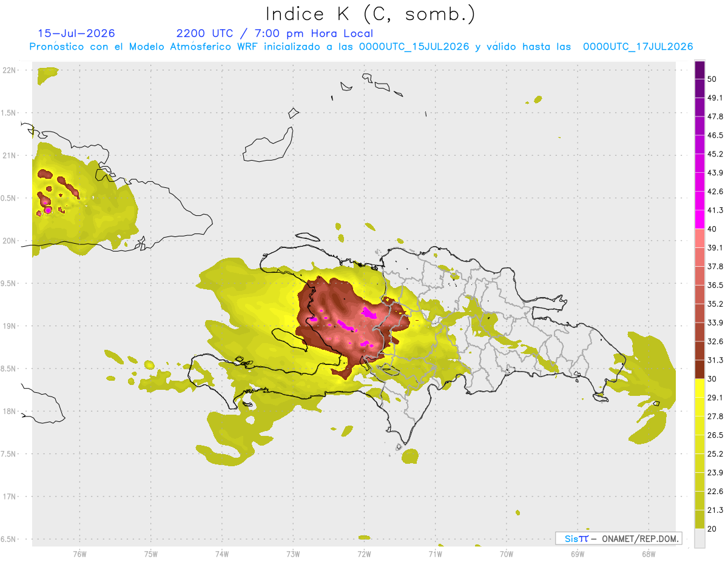Click the "Indice K (C, somb.)" title
Image resolution: width=728 pixels, height=562 pixels.
[370, 14]
